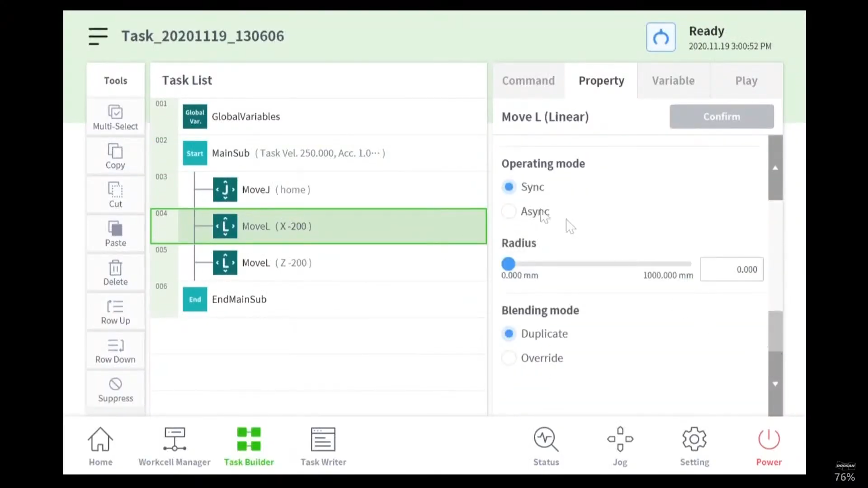Click the Multi-Select tool icon
Image resolution: width=868 pixels, height=488 pixels.
pos(115,112)
